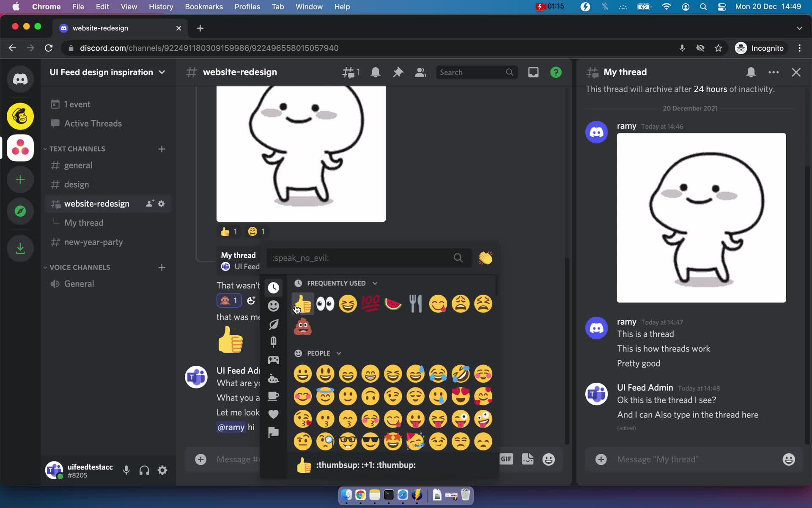This screenshot has height=508, width=812.
Task: Open the Profiles menu
Action: tap(247, 7)
